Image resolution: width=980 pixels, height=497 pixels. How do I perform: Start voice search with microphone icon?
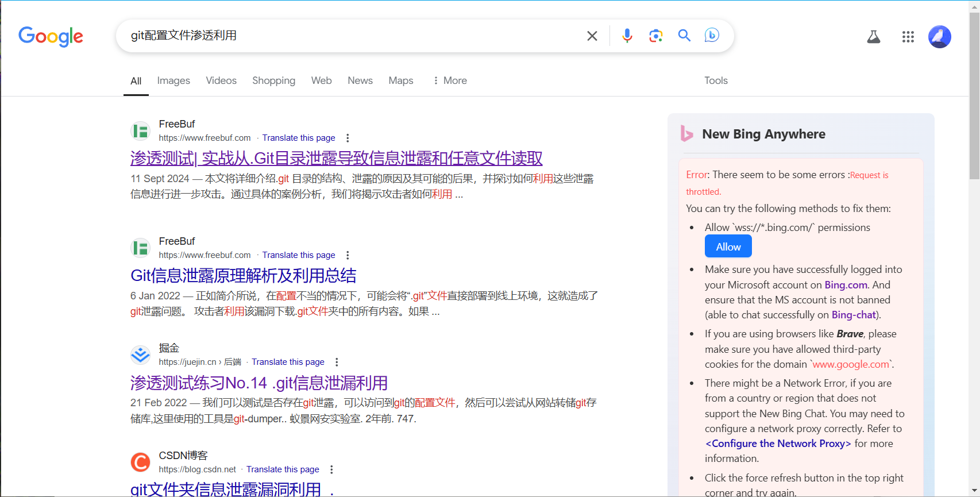[x=627, y=36]
